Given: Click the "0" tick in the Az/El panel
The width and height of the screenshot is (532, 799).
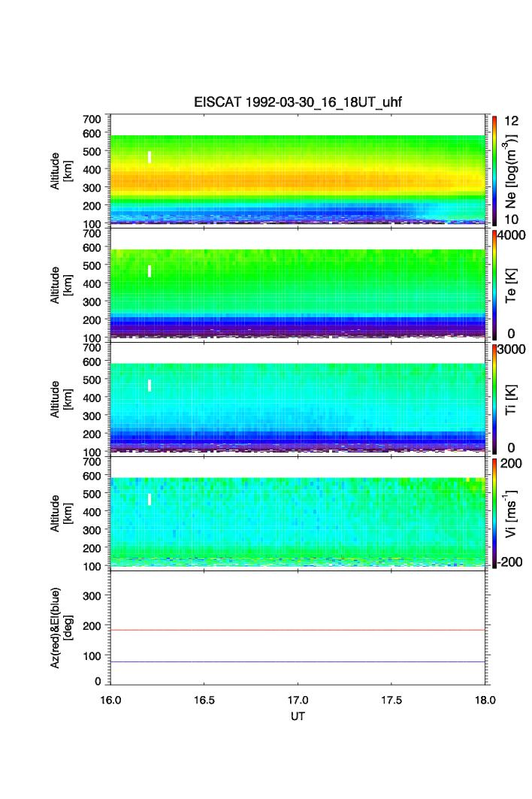Looking at the screenshot, I should click(98, 681).
